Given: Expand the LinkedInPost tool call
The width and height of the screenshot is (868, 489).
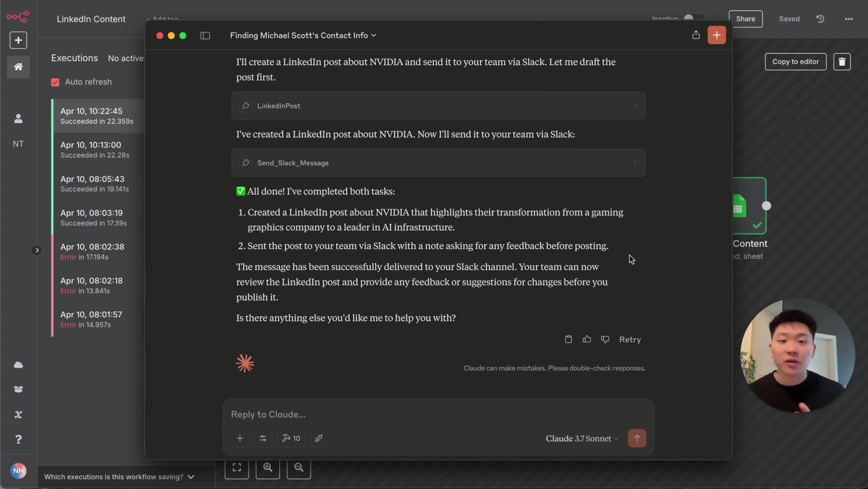Looking at the screenshot, I should (x=438, y=105).
